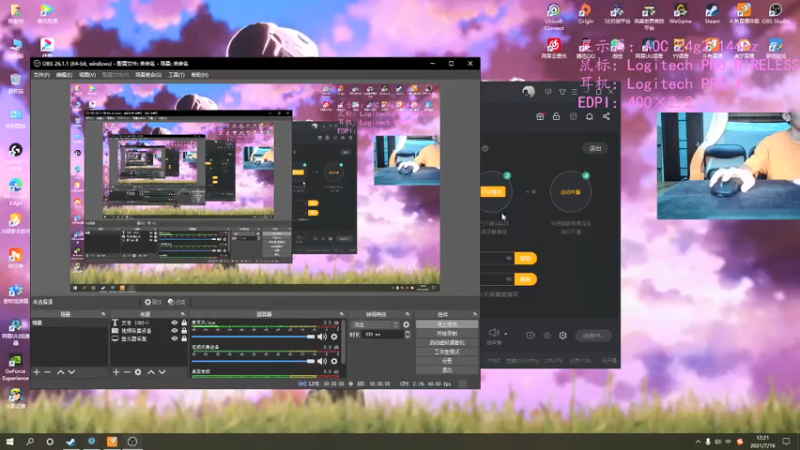Open the 文件(F) menu in OBS

click(x=41, y=75)
